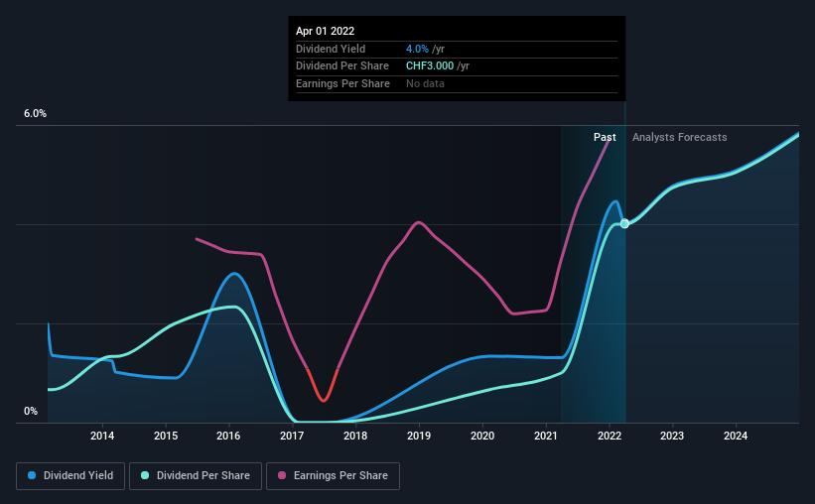Click the 2019 x-axis label
The width and height of the screenshot is (815, 504).
[419, 436]
